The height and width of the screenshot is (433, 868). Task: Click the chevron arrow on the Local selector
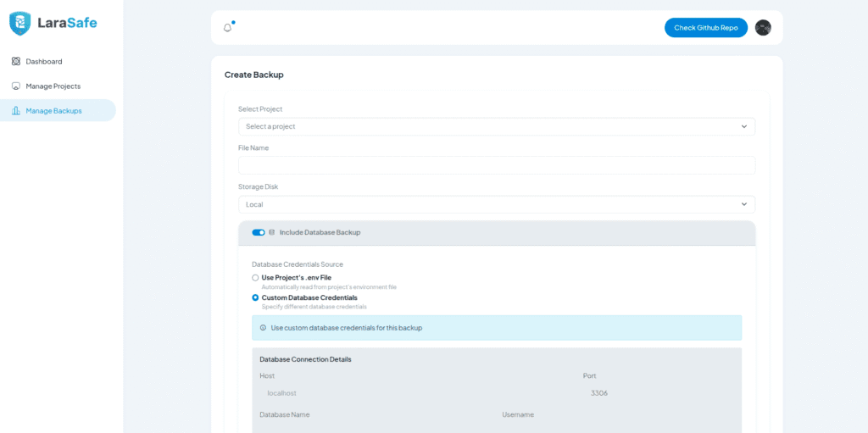[743, 204]
